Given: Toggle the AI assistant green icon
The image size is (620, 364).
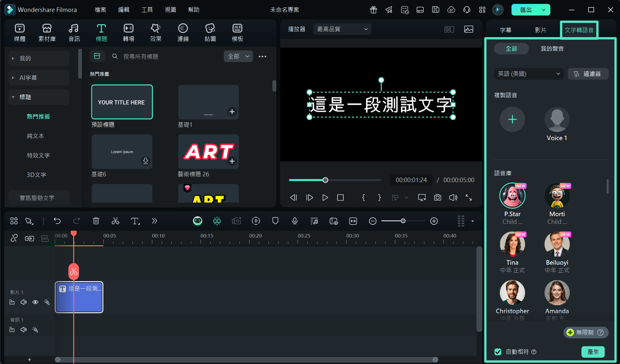Looking at the screenshot, I should [198, 221].
